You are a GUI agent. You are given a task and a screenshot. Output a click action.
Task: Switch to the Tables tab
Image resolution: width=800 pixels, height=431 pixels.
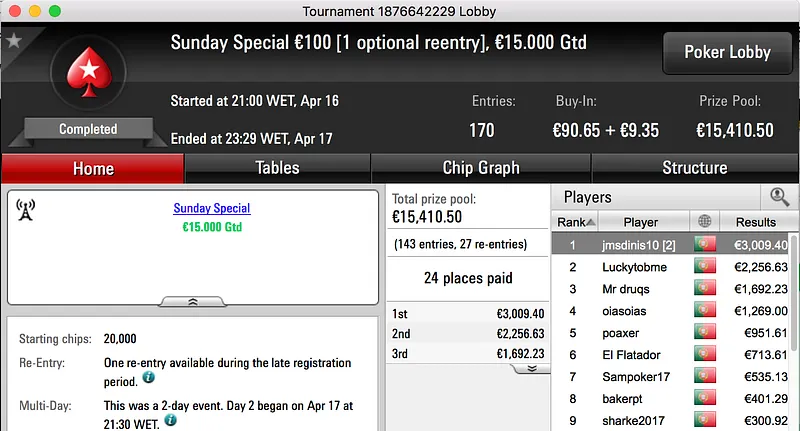click(277, 168)
